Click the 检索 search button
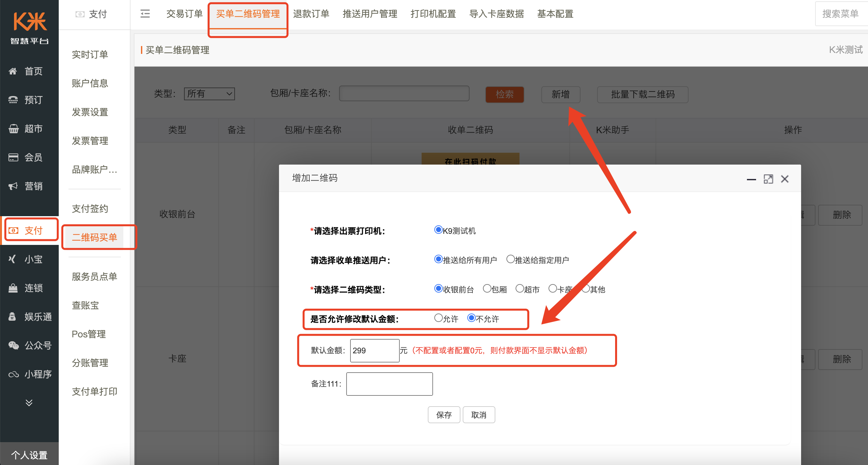The image size is (868, 465). (504, 94)
